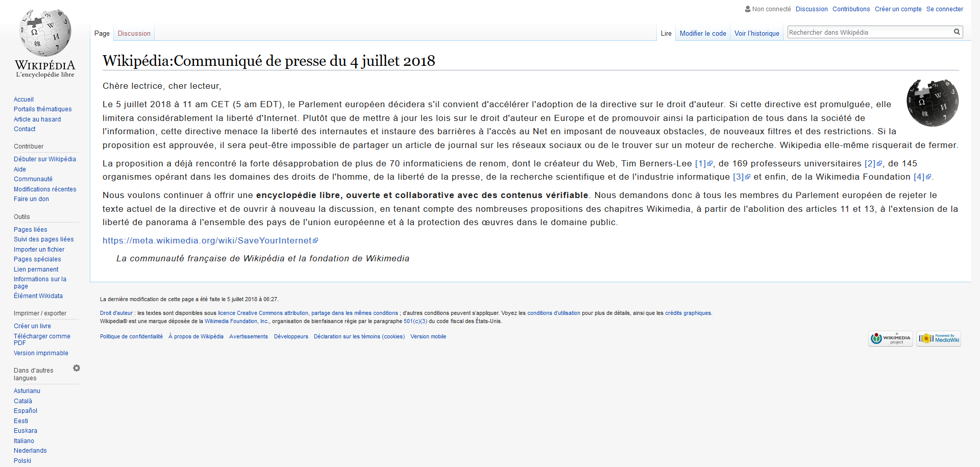Open the Aide link
This screenshot has width=980, height=467.
[20, 169]
